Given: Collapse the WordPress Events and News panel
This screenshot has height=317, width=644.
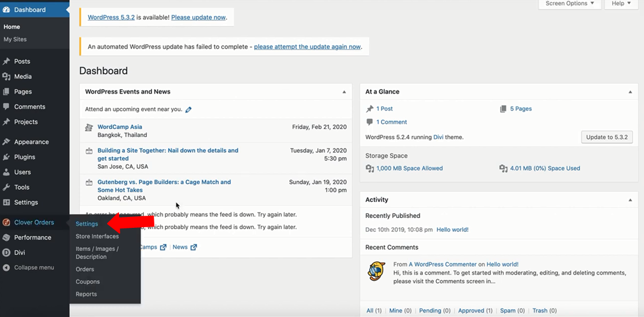Looking at the screenshot, I should tap(344, 92).
